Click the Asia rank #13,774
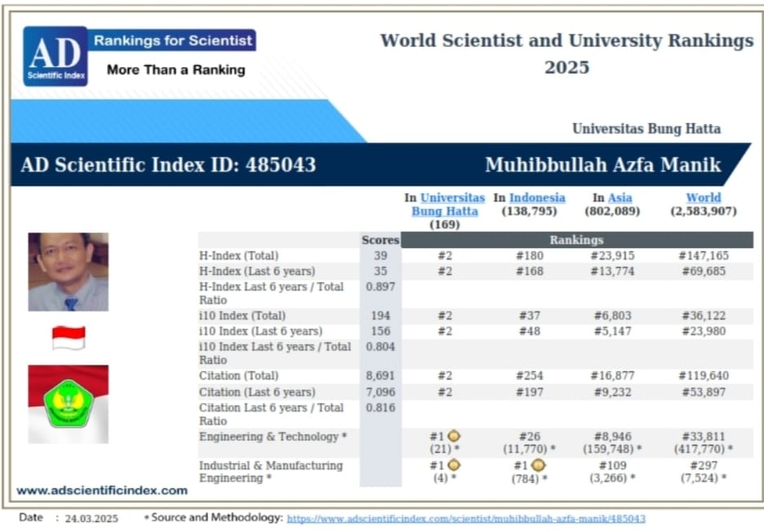 [x=612, y=272]
